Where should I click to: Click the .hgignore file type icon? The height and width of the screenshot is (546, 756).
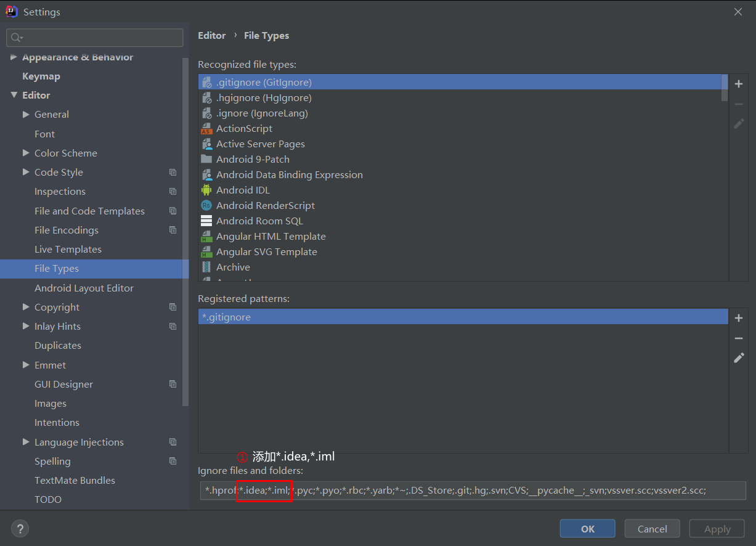[206, 97]
